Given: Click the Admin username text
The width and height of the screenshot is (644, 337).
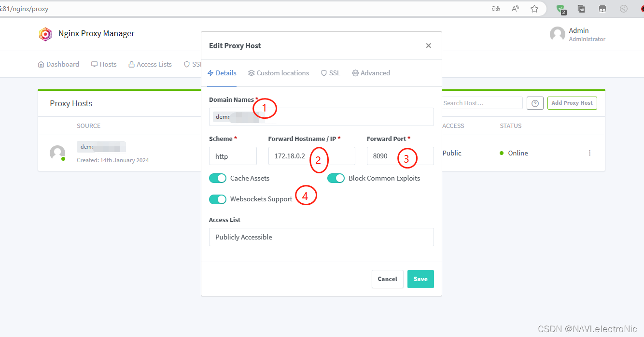Looking at the screenshot, I should 579,30.
